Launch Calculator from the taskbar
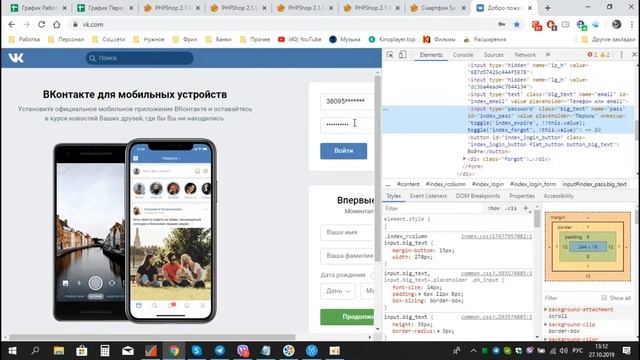 tap(105, 351)
